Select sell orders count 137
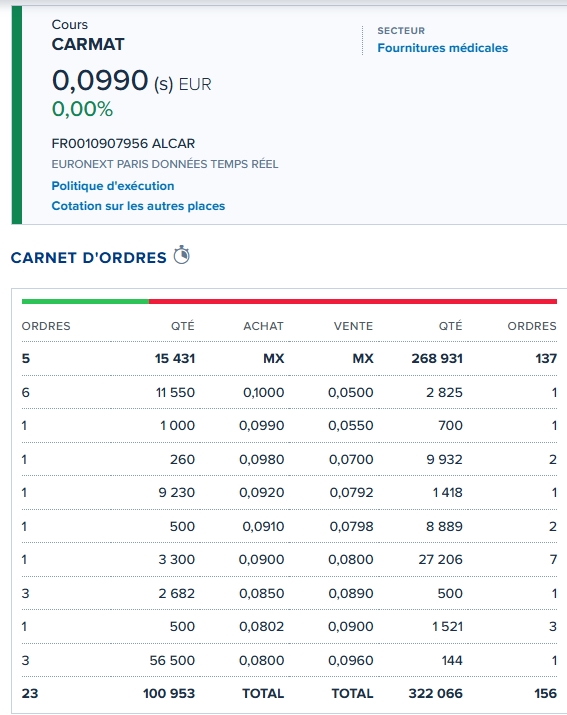The image size is (567, 715). coord(546,358)
